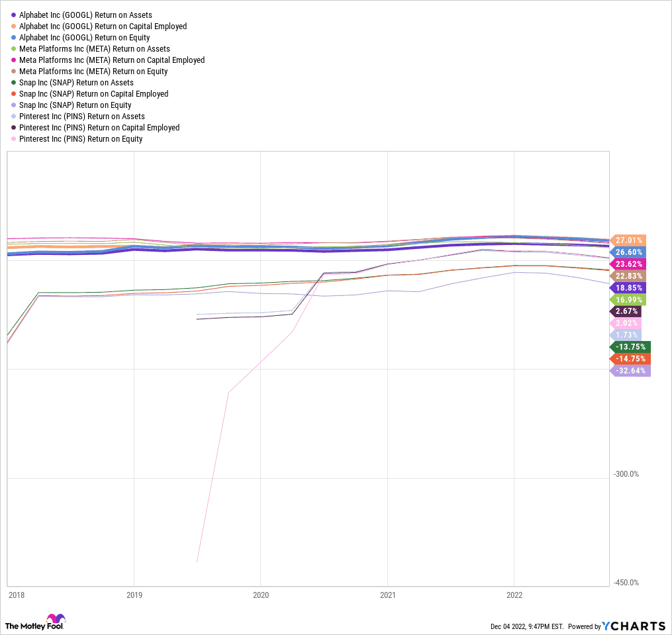This screenshot has width=672, height=635.
Task: Click Pinterest Inc (PINS) Return on Capital Employed label
Action: pos(99,128)
